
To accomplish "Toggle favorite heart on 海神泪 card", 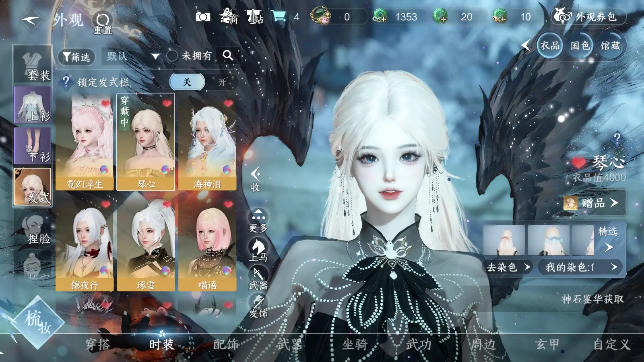I will point(228,103).
